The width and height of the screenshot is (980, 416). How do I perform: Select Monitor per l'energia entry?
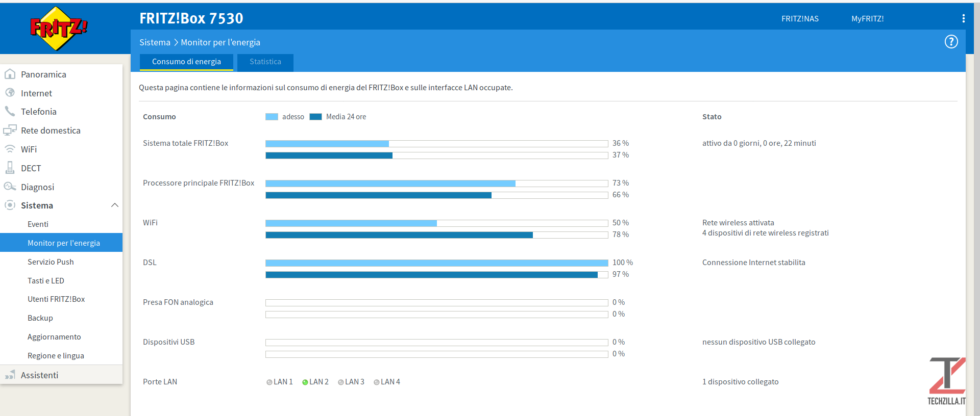click(x=61, y=243)
